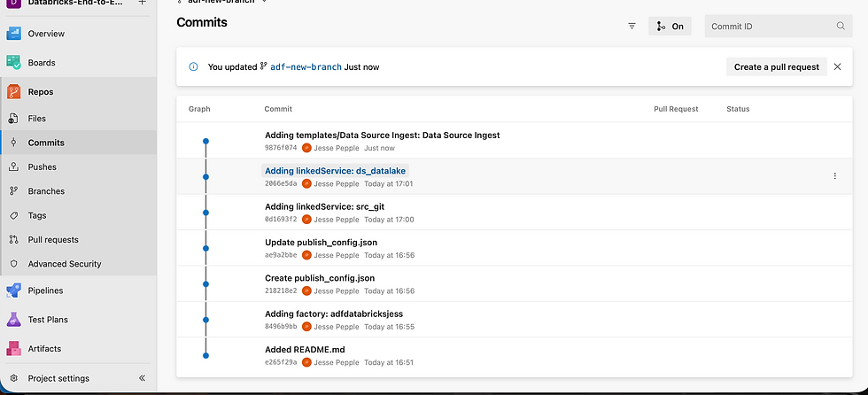The image size is (868, 395).
Task: Dismiss the branch update notification
Action: (x=837, y=66)
